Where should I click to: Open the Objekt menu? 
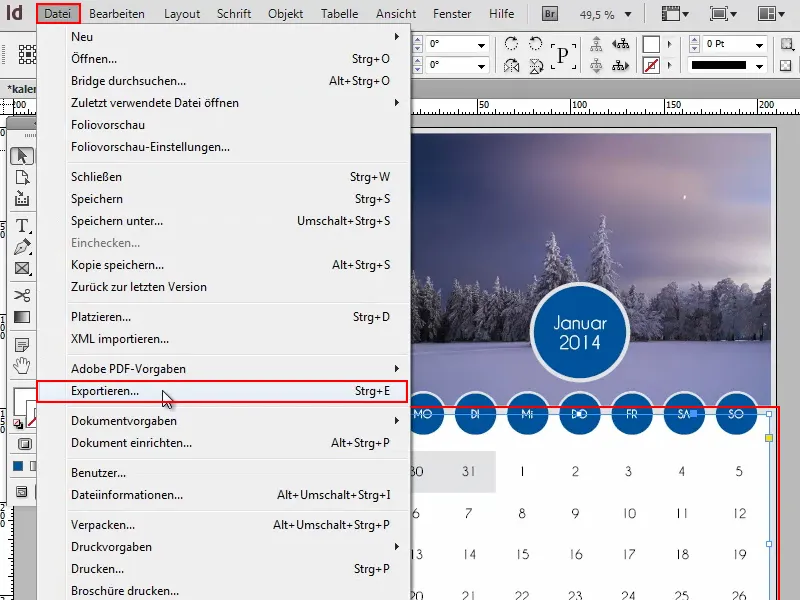(285, 14)
